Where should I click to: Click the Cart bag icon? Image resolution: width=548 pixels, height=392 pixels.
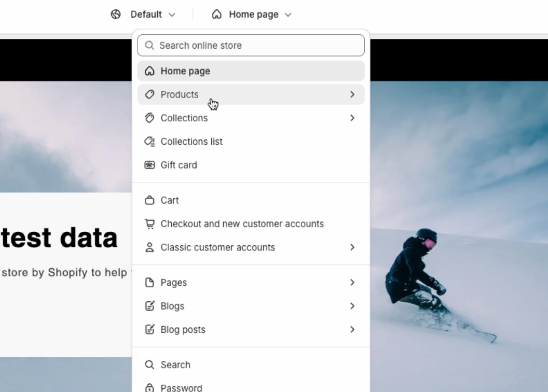(x=149, y=200)
